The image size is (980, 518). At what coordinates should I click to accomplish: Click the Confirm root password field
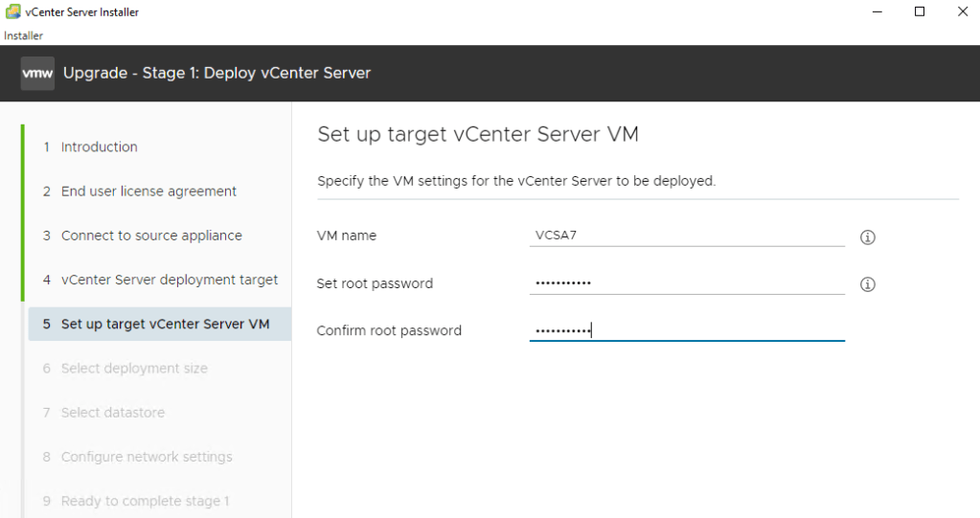tap(686, 330)
